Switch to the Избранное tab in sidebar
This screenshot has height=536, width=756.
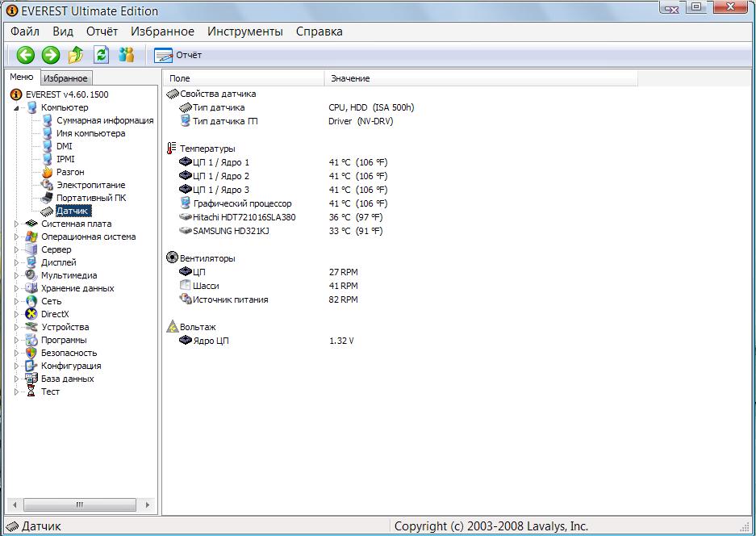65,78
